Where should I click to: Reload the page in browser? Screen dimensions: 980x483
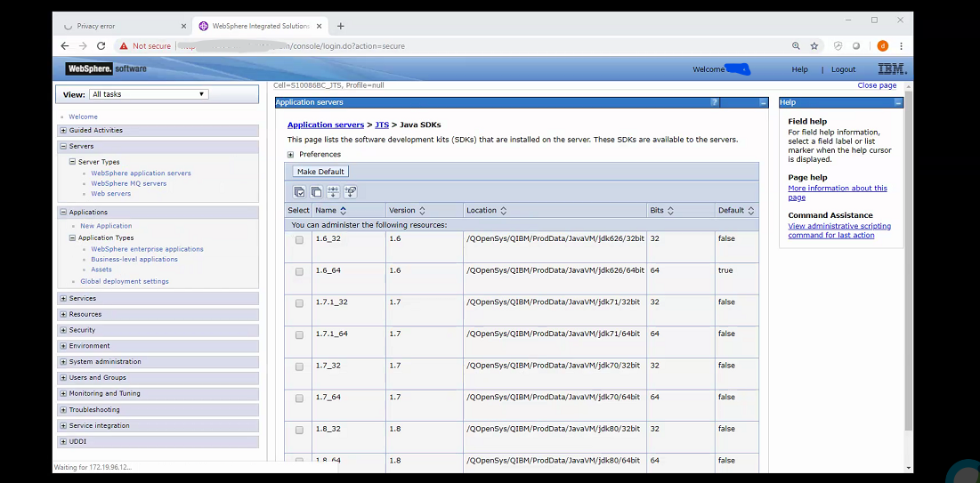click(101, 45)
